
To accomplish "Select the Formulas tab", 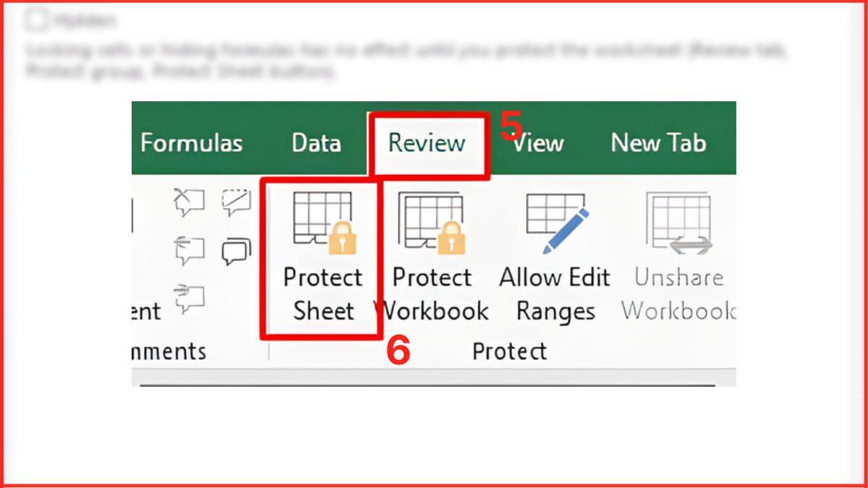I will (192, 142).
